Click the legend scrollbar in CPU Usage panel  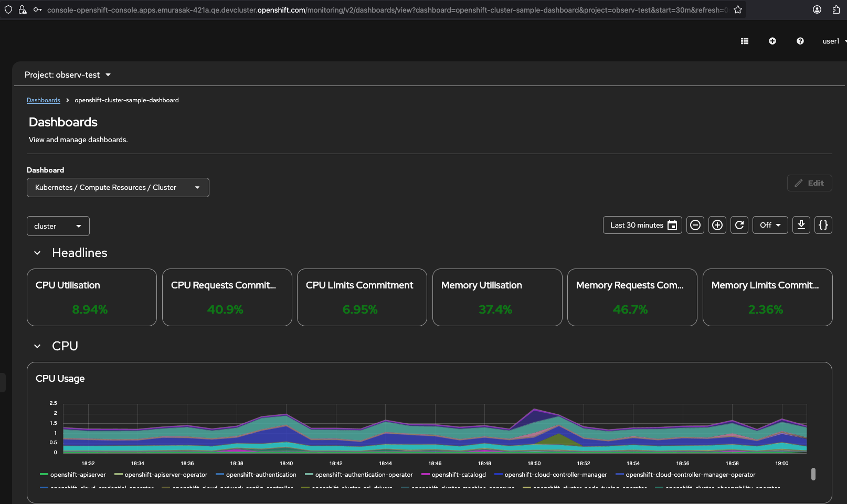(x=813, y=474)
